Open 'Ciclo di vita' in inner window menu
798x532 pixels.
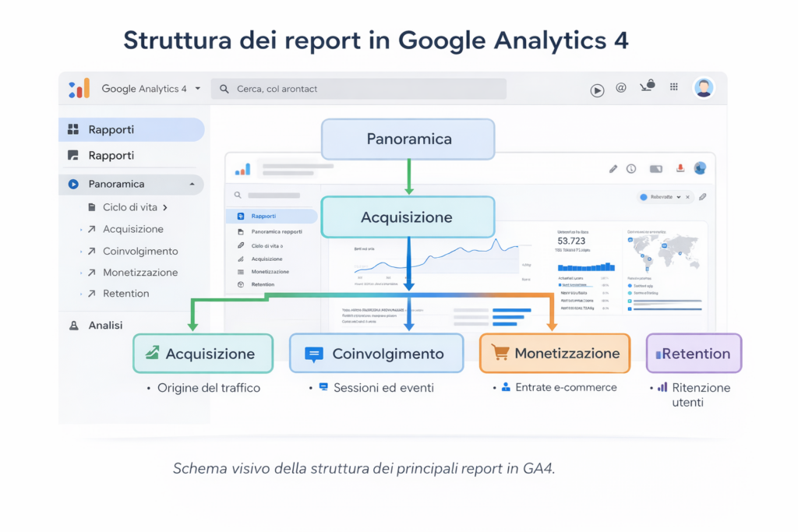[x=267, y=246]
